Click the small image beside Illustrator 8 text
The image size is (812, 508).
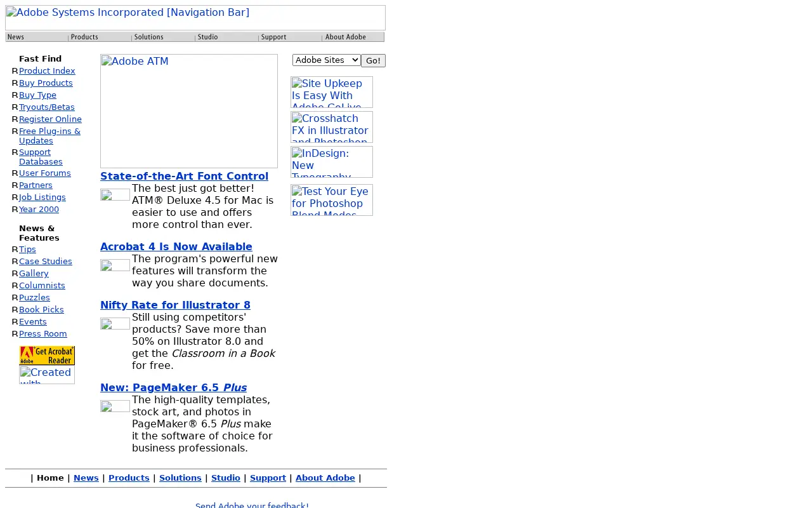[115, 324]
